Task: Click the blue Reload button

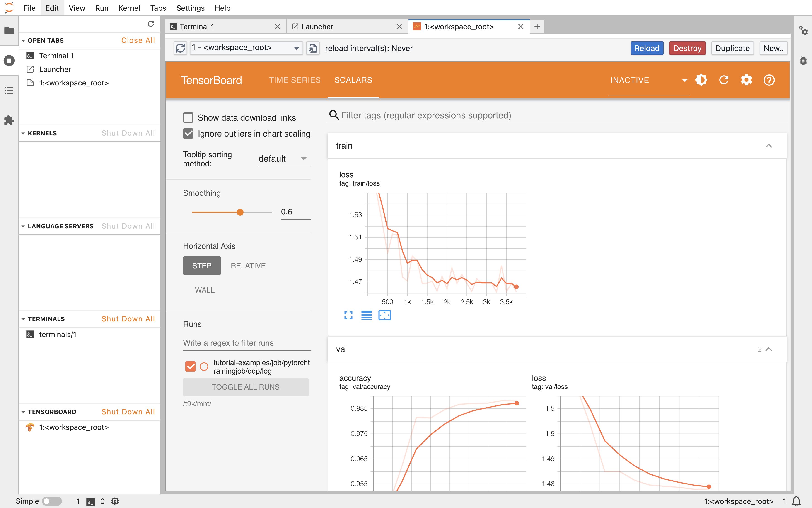Action: coord(647,48)
